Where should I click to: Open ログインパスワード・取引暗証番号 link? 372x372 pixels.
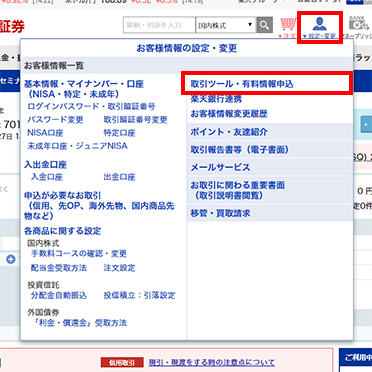[x=91, y=107]
